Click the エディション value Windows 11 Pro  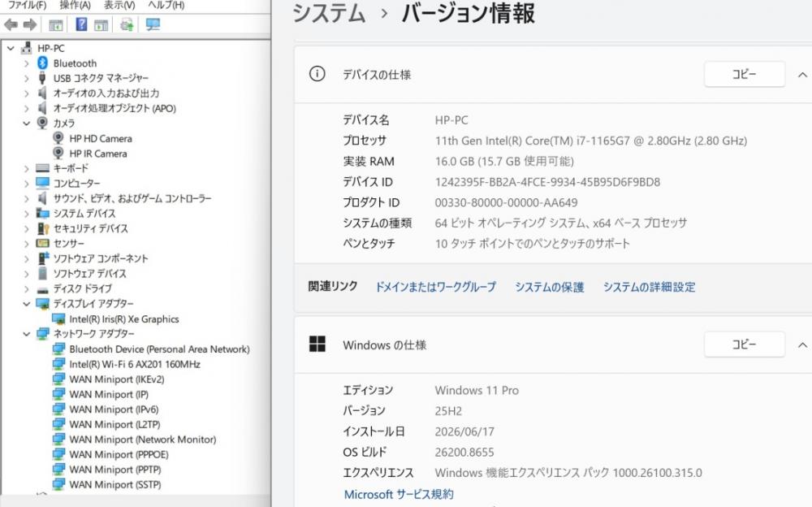[477, 390]
